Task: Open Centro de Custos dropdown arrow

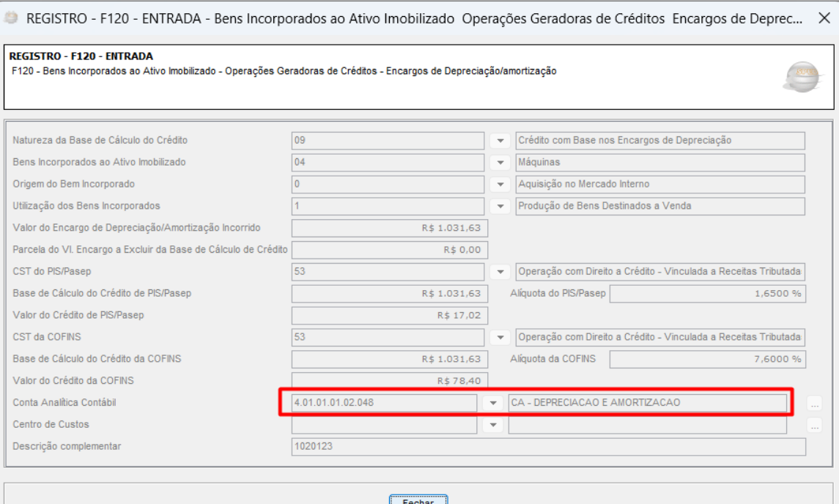Action: pos(493,425)
